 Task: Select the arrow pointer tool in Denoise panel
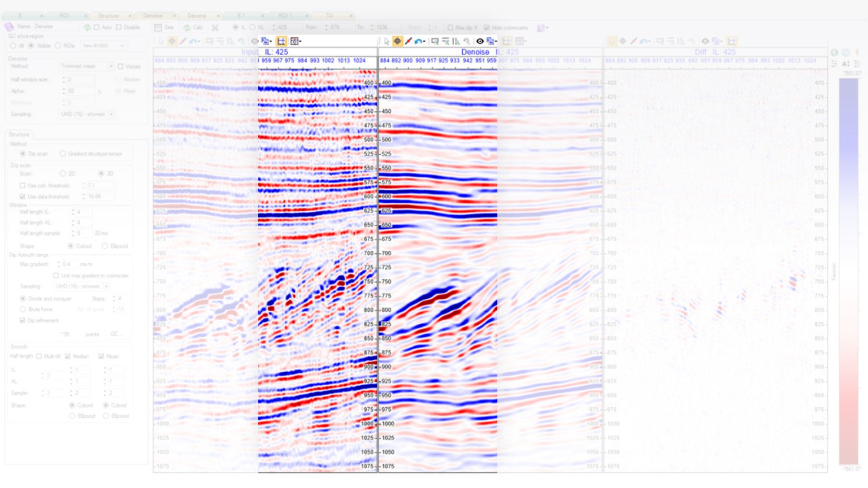point(386,41)
